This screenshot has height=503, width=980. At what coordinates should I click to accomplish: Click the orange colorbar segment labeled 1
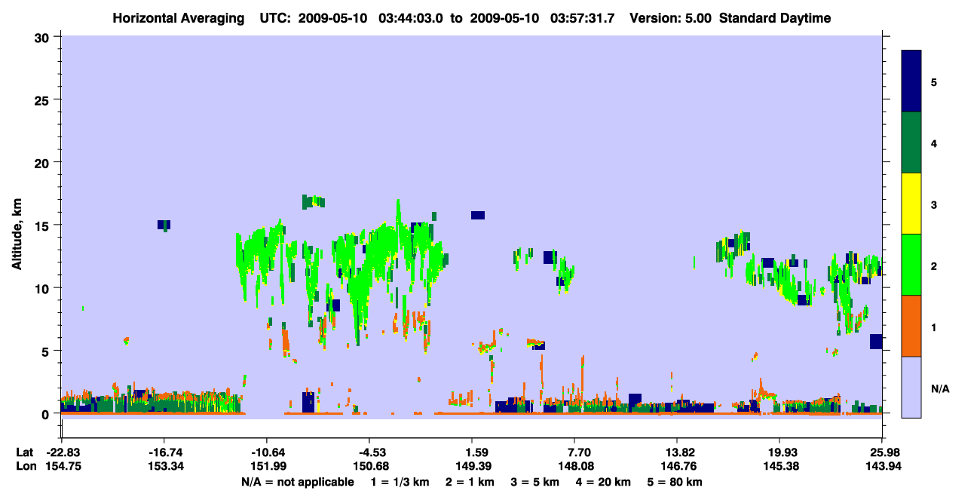coord(911,326)
